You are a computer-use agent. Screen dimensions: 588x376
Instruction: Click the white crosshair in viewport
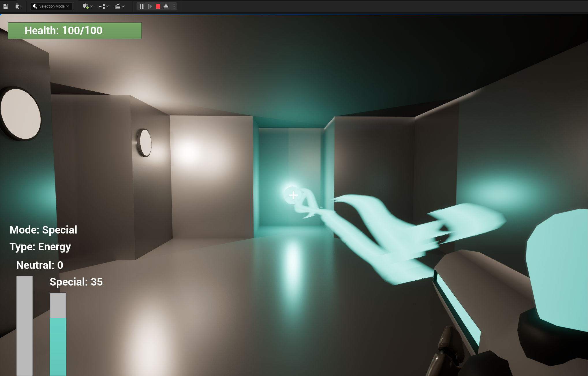[x=293, y=195]
